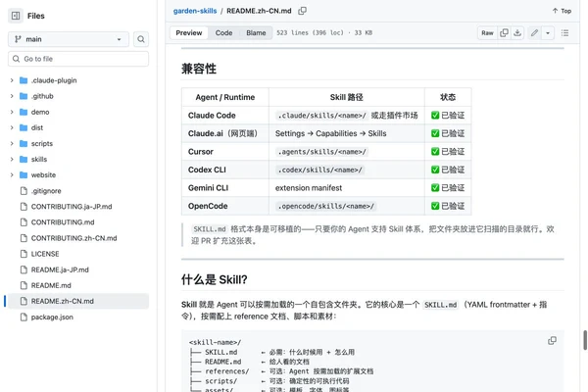
Task: Collapse the Files side panel icon
Action: [x=16, y=16]
